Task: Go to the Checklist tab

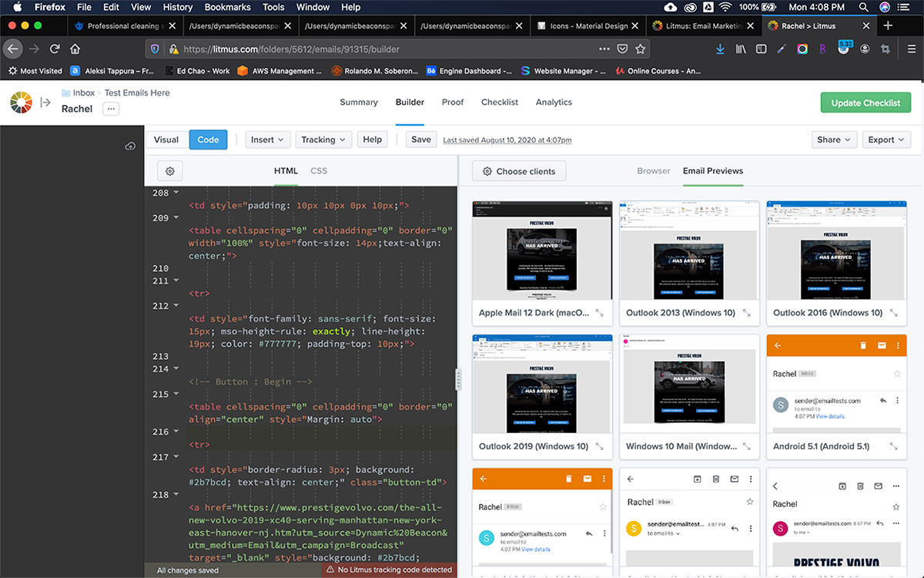Action: [500, 102]
